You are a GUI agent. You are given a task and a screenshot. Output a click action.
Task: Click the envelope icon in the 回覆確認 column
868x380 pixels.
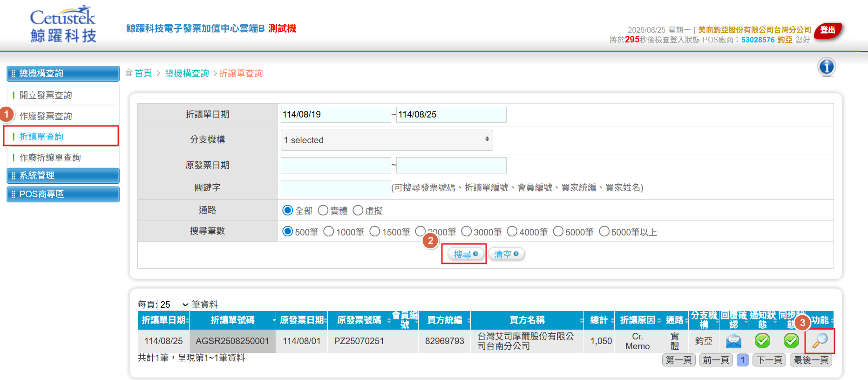coord(733,341)
